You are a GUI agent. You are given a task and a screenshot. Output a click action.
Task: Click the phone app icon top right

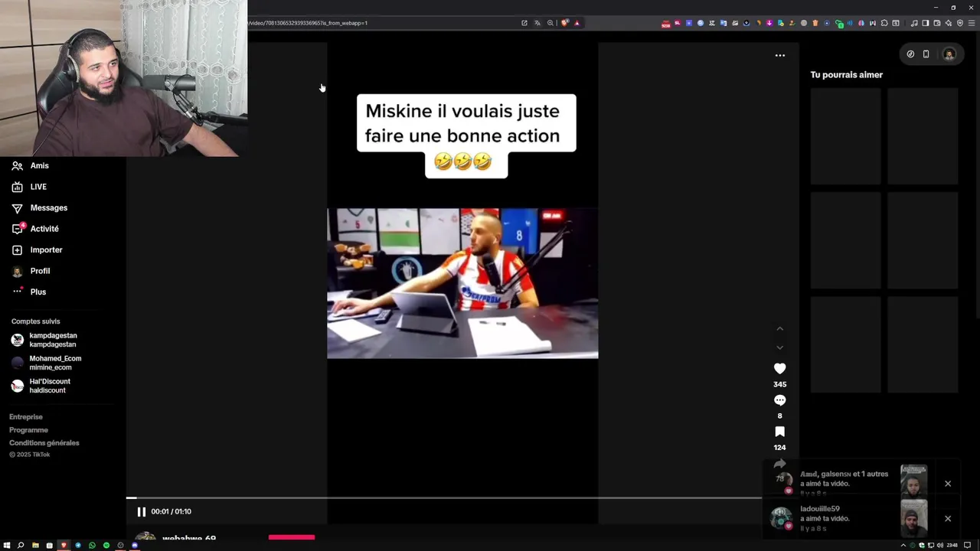[x=926, y=54]
